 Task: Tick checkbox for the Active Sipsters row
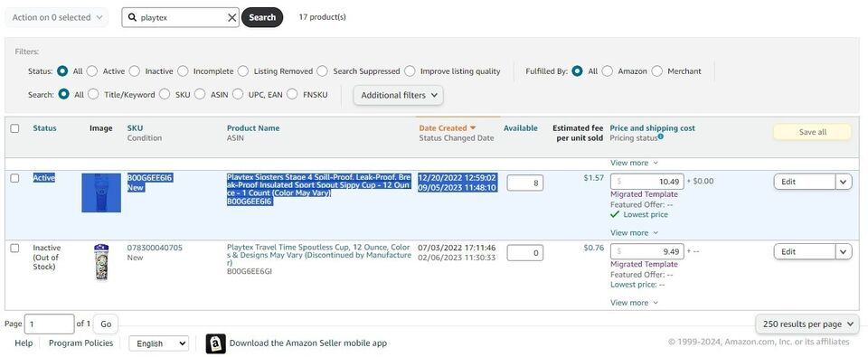point(15,178)
